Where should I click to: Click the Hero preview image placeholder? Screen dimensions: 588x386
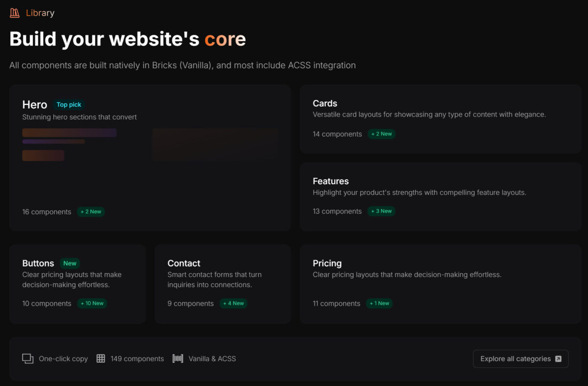215,145
